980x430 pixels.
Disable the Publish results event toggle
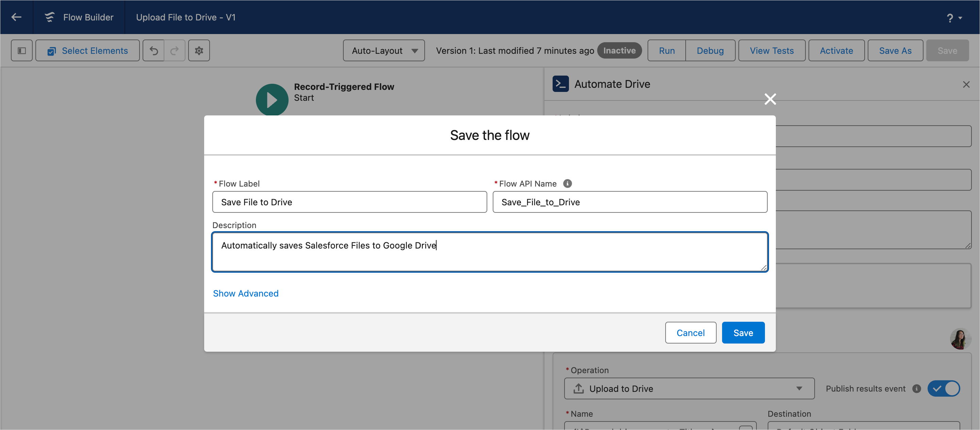tap(945, 388)
